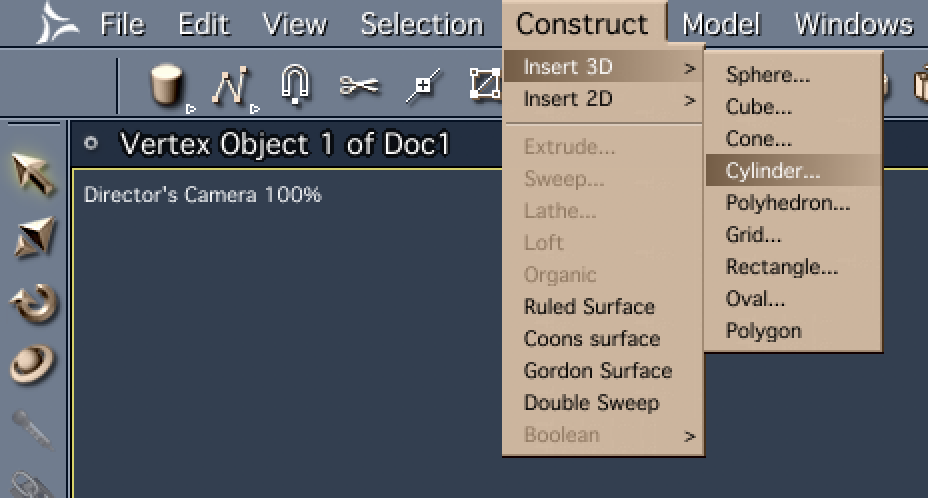Insert a Sphere... from the submenu

(768, 75)
